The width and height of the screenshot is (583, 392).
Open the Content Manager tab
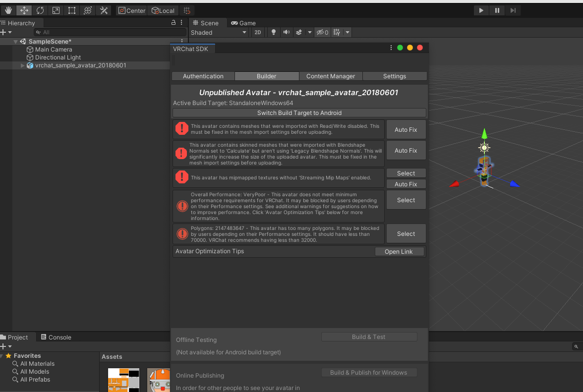pyautogui.click(x=331, y=76)
